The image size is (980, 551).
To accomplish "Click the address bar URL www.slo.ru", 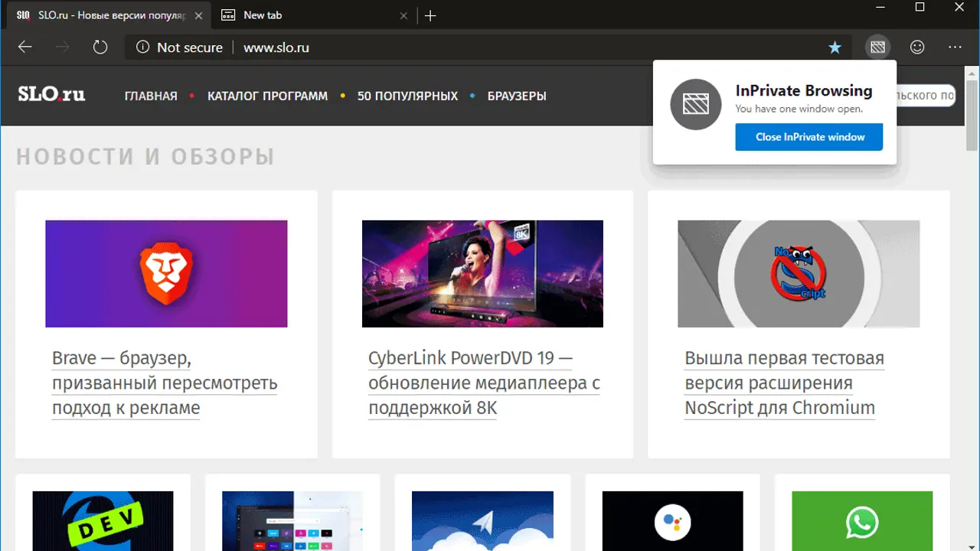I will pos(276,47).
